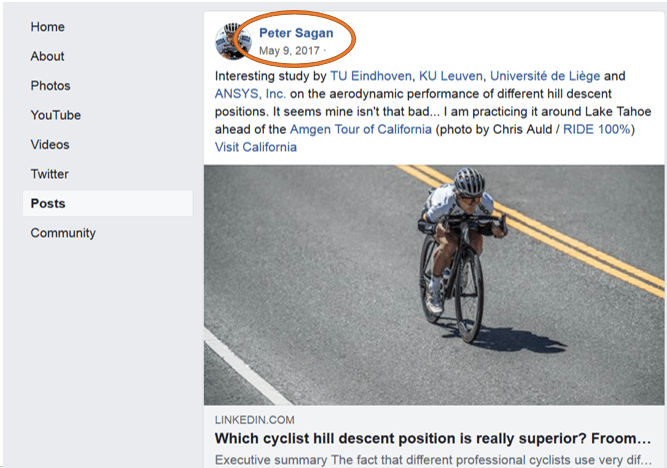Open the cyclist descent photo
The width and height of the screenshot is (667, 468).
pyautogui.click(x=434, y=285)
